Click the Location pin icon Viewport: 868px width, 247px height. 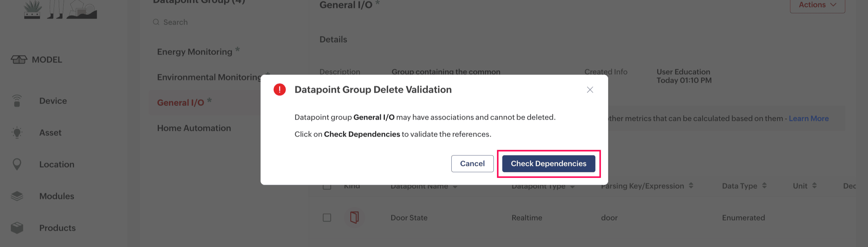(17, 164)
